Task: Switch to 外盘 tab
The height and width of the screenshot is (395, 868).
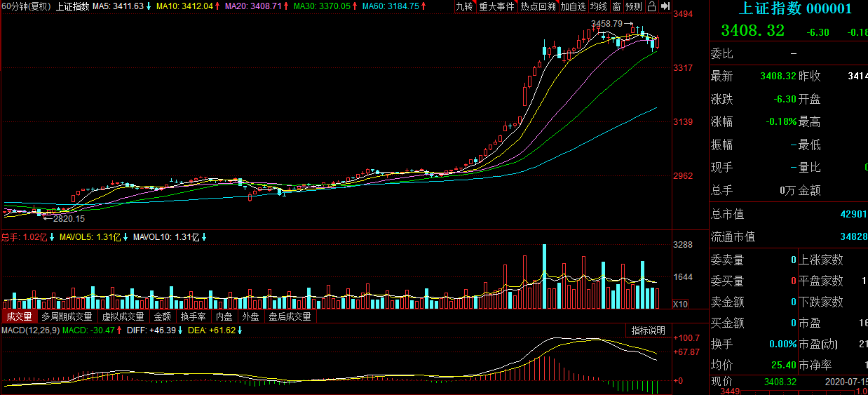Action: point(250,316)
